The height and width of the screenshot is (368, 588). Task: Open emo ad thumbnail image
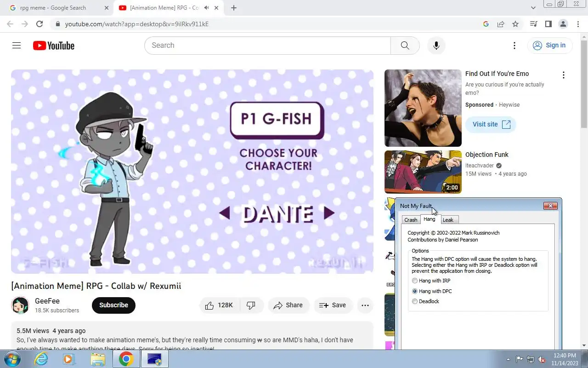point(423,108)
